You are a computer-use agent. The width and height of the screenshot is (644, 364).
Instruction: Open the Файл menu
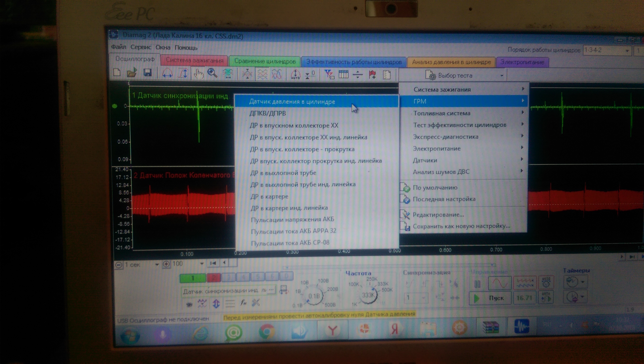(x=119, y=47)
